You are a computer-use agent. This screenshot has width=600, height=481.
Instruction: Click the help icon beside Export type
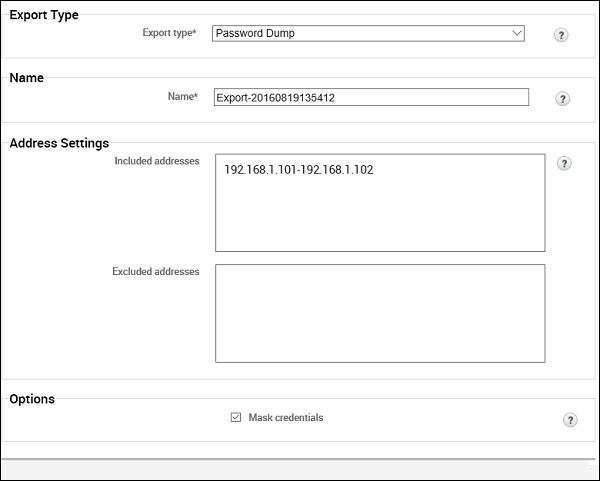click(562, 34)
